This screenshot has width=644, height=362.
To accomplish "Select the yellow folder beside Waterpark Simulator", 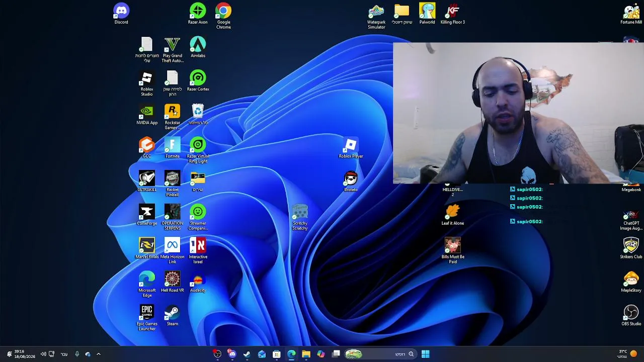I will coord(401,14).
